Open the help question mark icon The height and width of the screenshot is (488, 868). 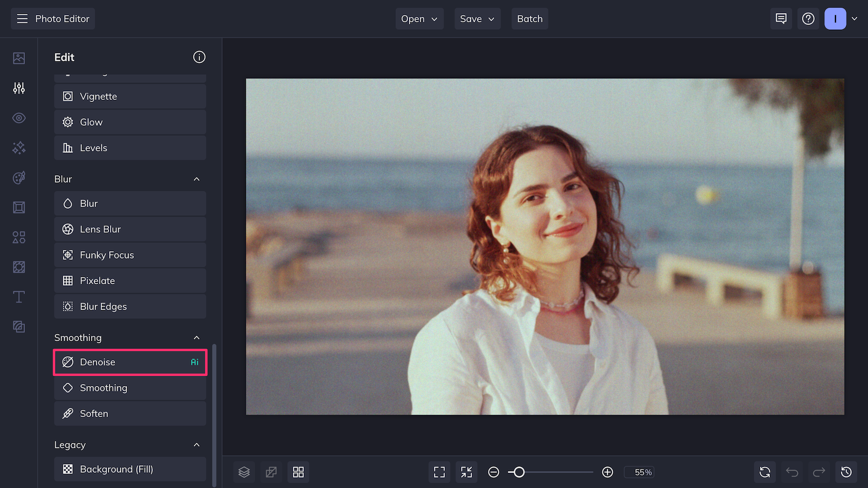pyautogui.click(x=808, y=18)
